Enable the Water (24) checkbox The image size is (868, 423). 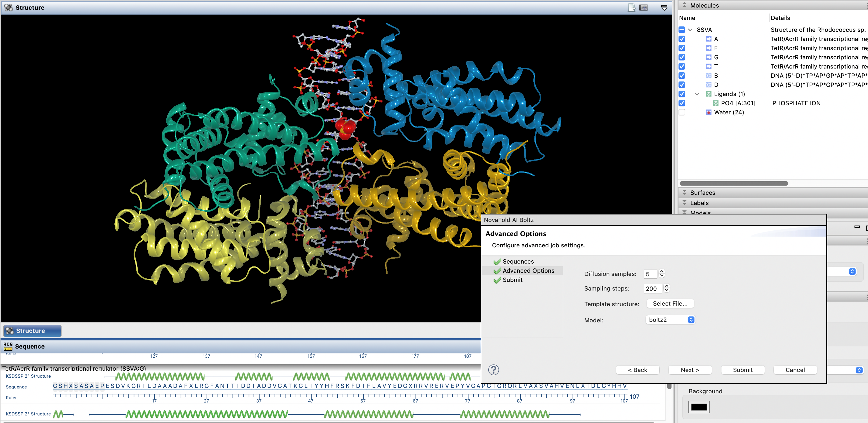pos(682,112)
